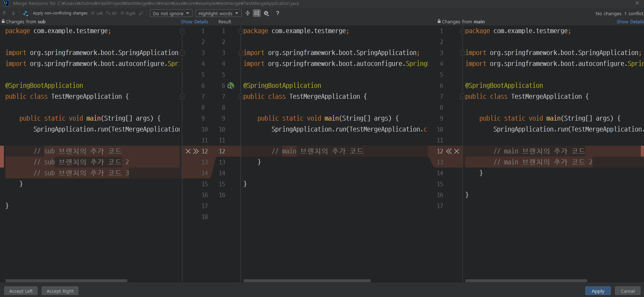Click the magic wand resolve conflicts icon
This screenshot has width=644, height=297.
(141, 13)
